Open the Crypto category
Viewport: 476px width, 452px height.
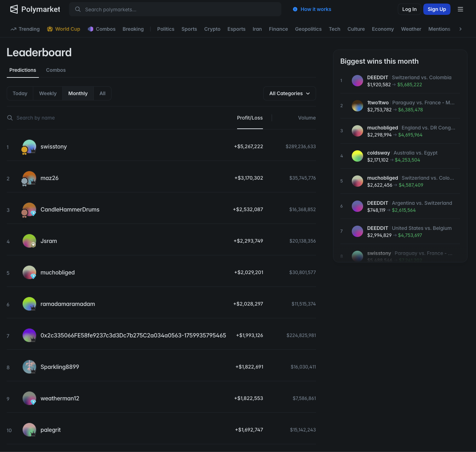(212, 29)
